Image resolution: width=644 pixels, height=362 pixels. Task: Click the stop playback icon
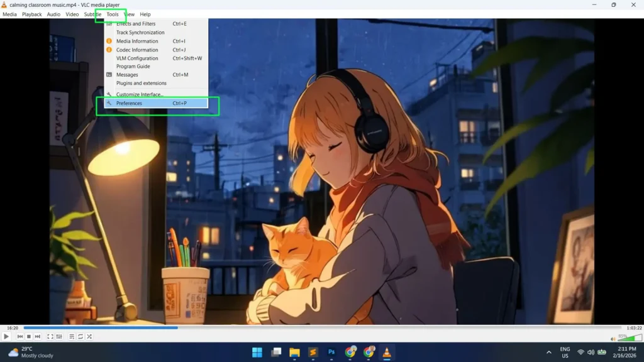(28, 336)
